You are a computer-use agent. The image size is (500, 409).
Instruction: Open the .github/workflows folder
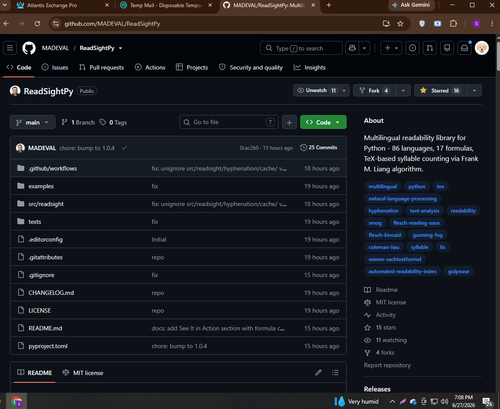[53, 168]
